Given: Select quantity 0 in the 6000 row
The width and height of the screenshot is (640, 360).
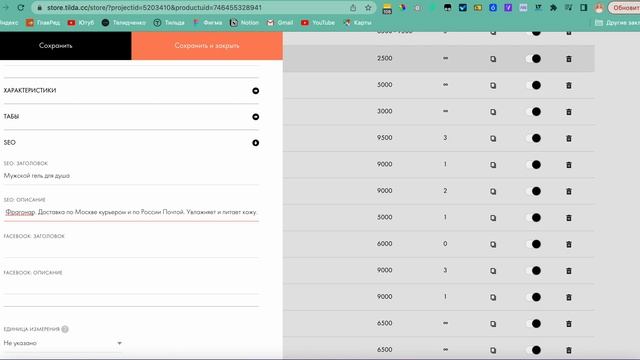Looking at the screenshot, I should coord(445,244).
